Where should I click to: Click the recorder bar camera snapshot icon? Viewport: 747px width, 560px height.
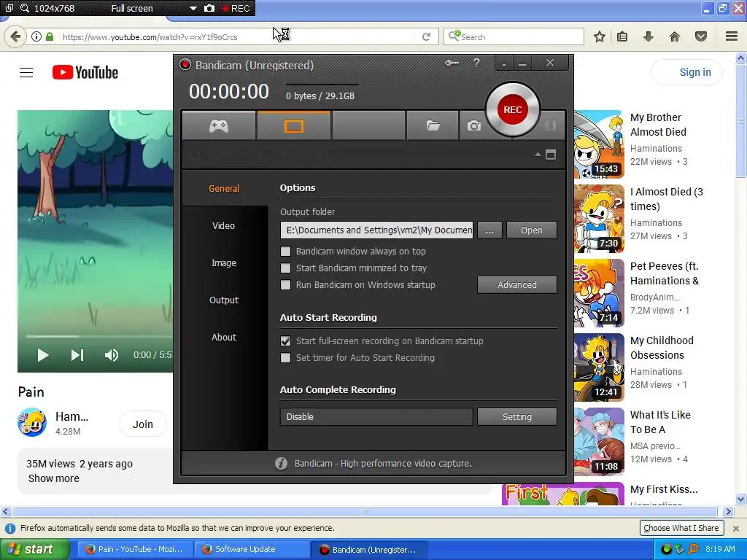point(209,8)
